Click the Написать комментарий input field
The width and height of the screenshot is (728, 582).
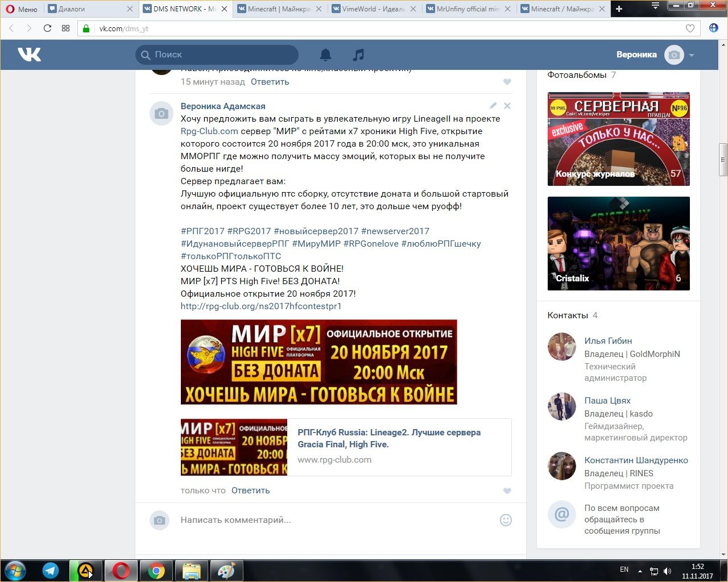(x=336, y=520)
